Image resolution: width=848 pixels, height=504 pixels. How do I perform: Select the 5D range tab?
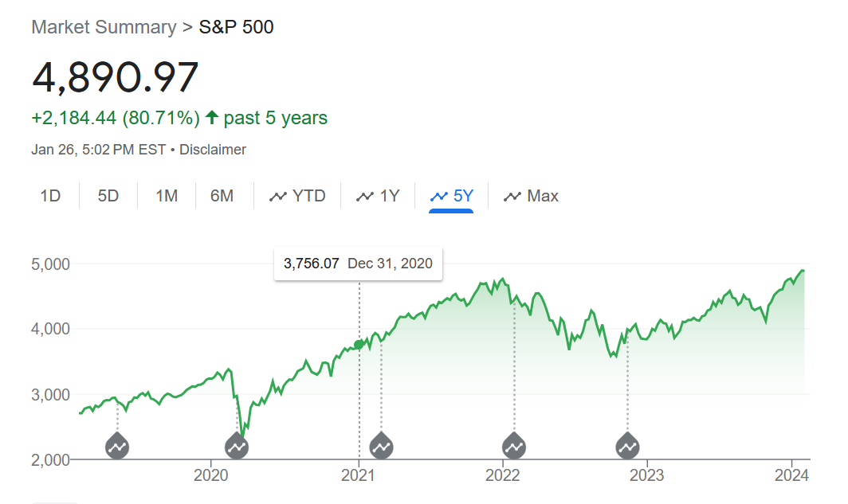[108, 195]
